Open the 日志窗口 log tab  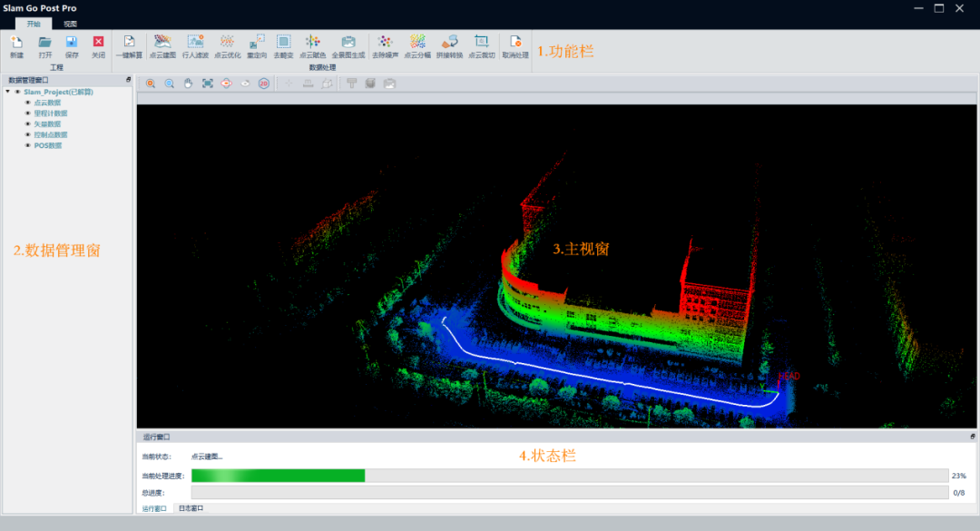191,508
